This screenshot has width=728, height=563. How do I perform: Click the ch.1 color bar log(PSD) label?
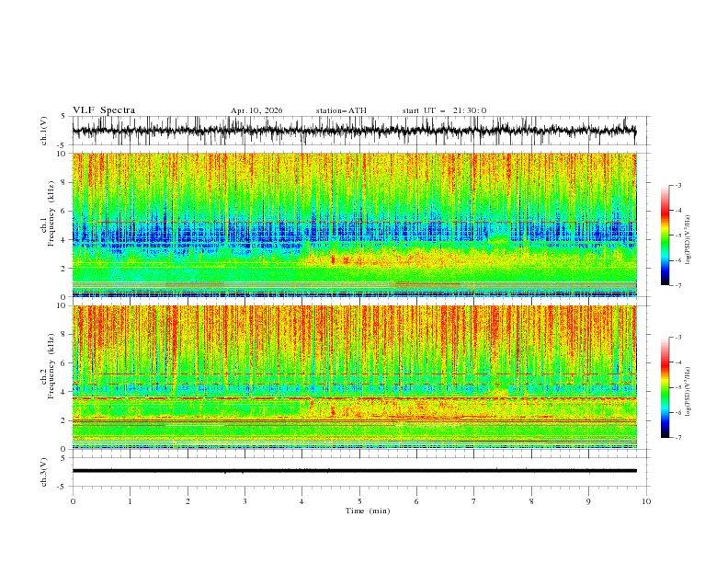[x=688, y=240]
